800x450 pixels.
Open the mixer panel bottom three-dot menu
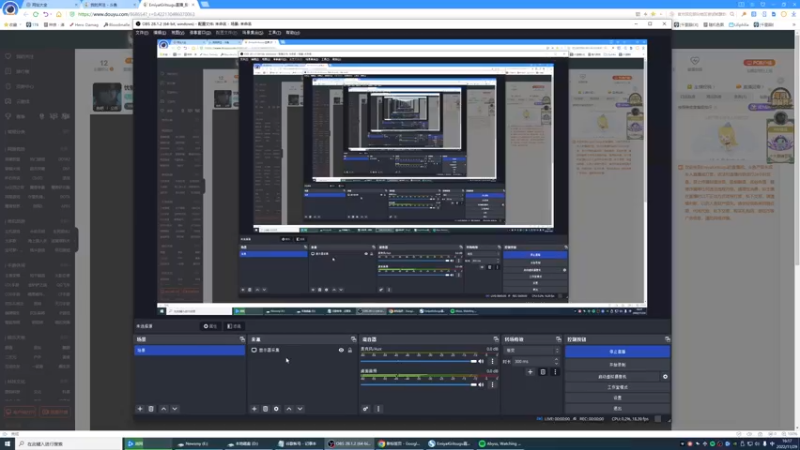tap(378, 409)
